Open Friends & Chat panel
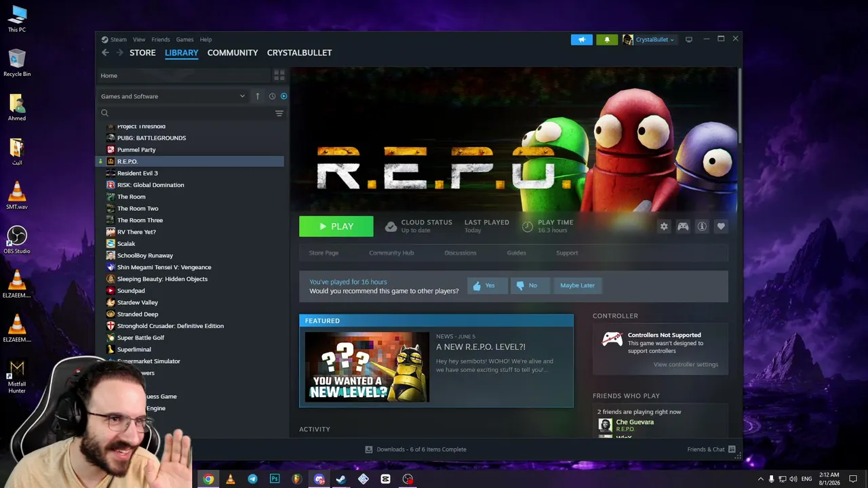The height and width of the screenshot is (488, 868). (711, 449)
